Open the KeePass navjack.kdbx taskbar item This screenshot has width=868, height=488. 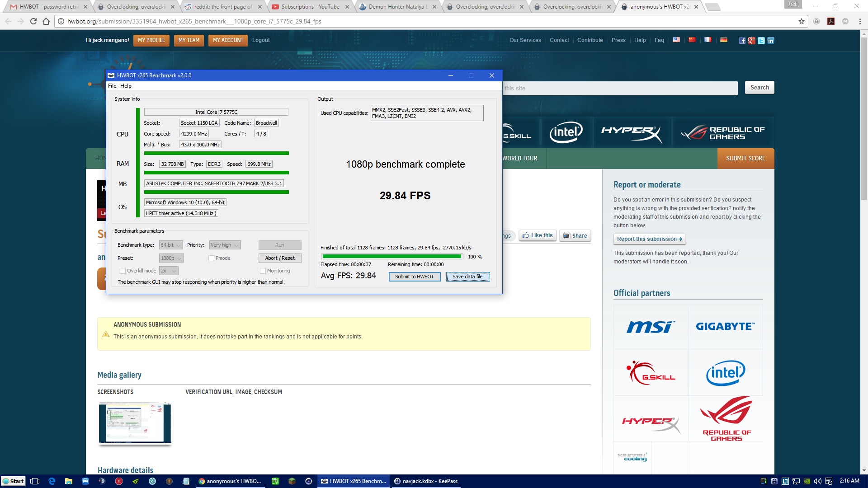[425, 481]
